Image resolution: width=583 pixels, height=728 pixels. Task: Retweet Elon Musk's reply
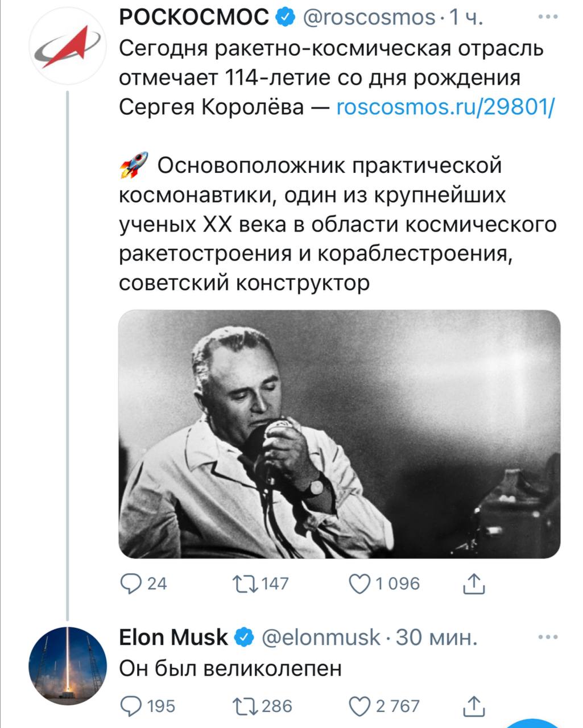(245, 706)
